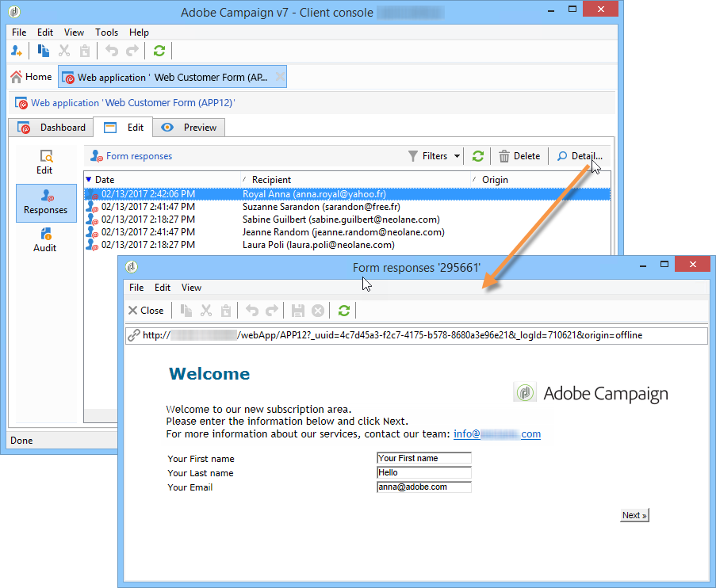716x588 pixels.
Task: Click the recipient/user icon in main toolbar
Action: (x=17, y=51)
